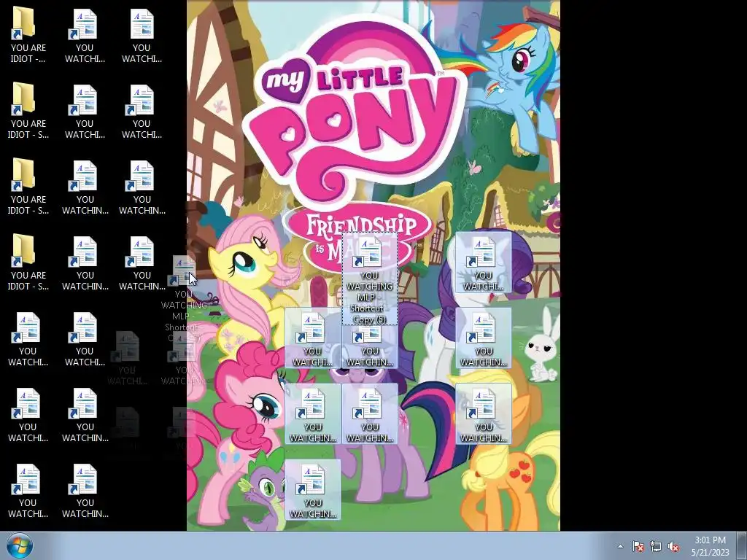
Task: Click the Show desktop strip beside the clock
Action: pyautogui.click(x=743, y=546)
